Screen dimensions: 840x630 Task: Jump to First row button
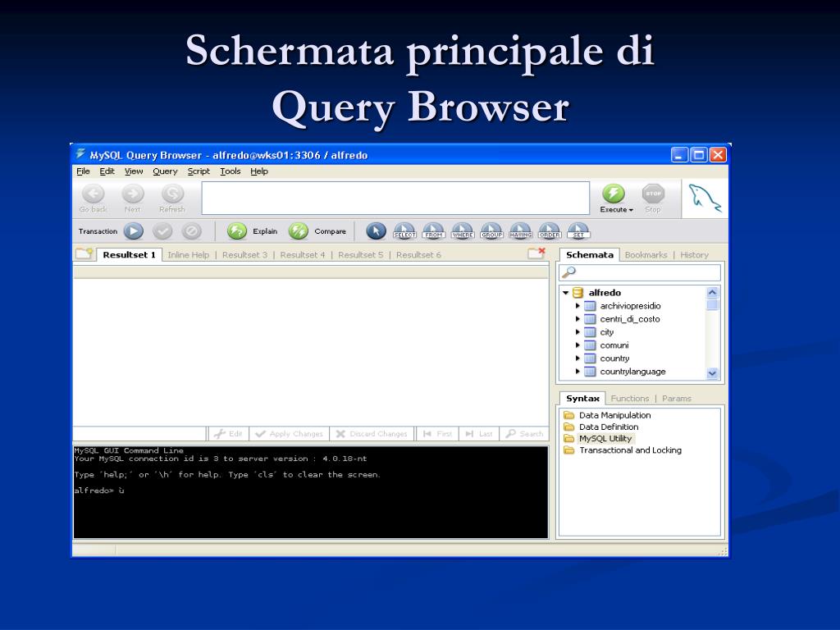point(438,434)
